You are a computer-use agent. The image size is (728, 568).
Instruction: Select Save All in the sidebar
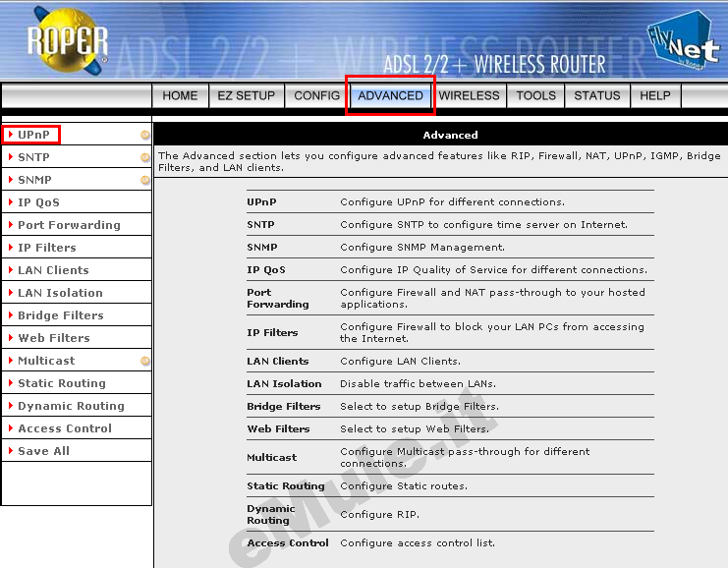click(44, 451)
